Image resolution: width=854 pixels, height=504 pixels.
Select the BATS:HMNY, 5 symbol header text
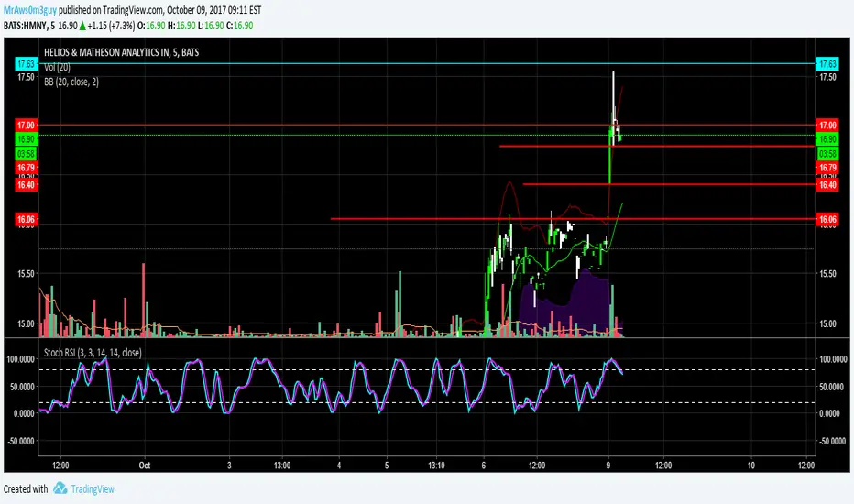coord(29,26)
